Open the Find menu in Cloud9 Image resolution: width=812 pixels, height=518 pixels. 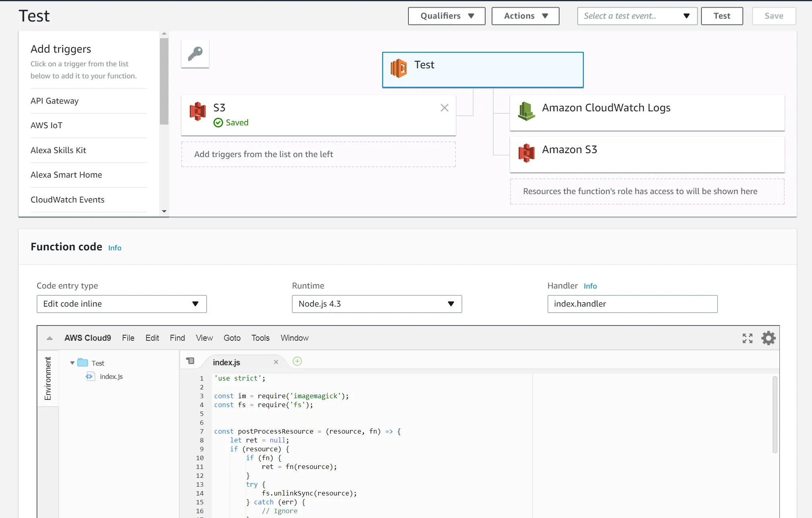click(177, 338)
